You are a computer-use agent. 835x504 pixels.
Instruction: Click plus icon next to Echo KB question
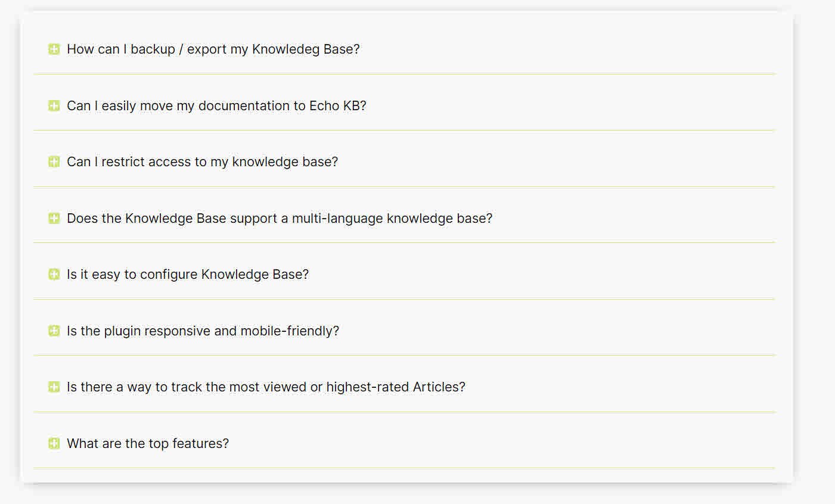point(54,105)
